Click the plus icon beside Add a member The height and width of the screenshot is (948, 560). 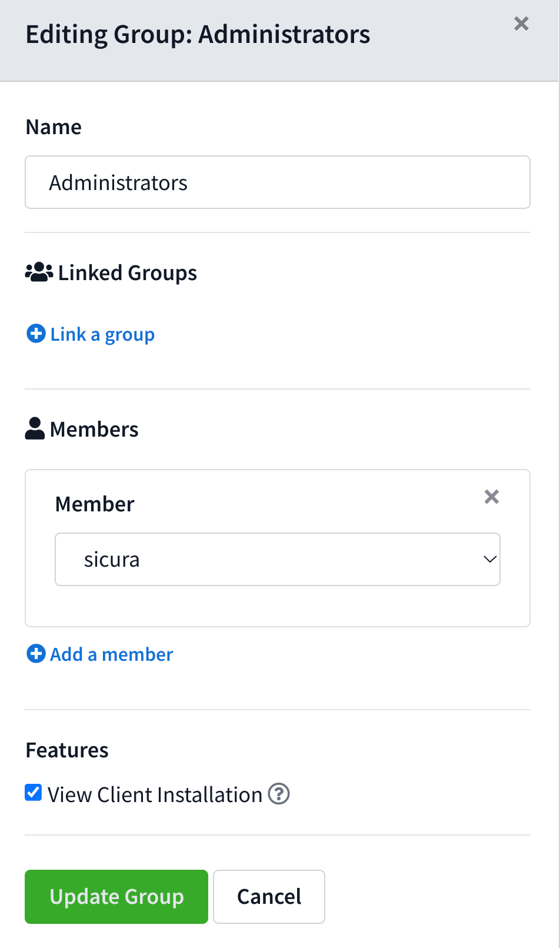pyautogui.click(x=36, y=654)
